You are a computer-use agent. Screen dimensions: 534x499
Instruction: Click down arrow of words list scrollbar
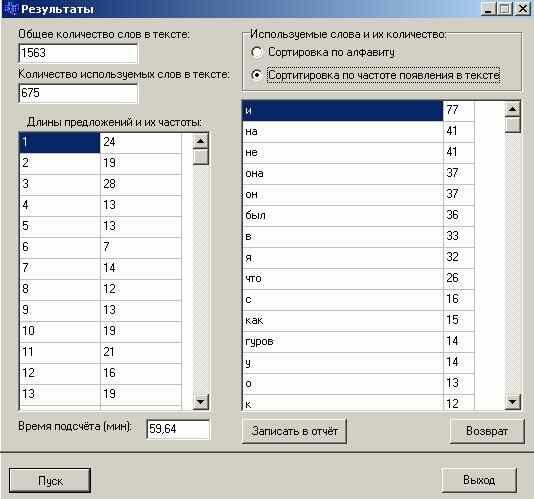click(x=513, y=402)
